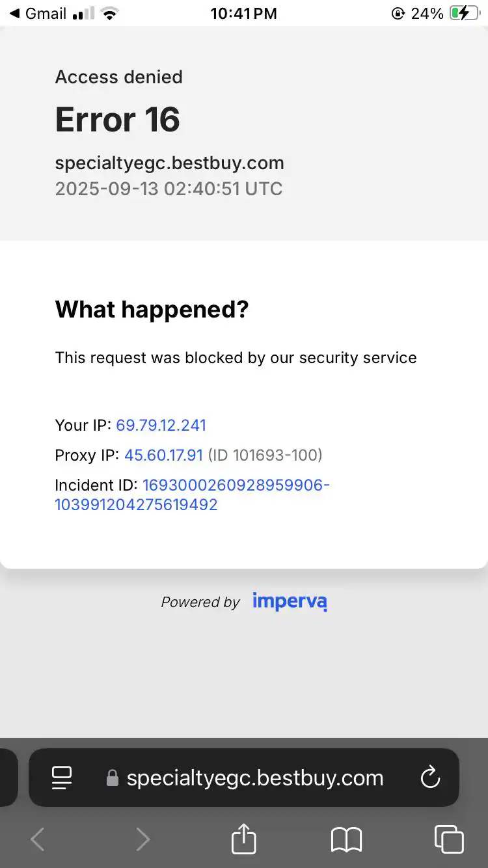
Task: Tap the Safari reload page icon
Action: (x=430, y=778)
